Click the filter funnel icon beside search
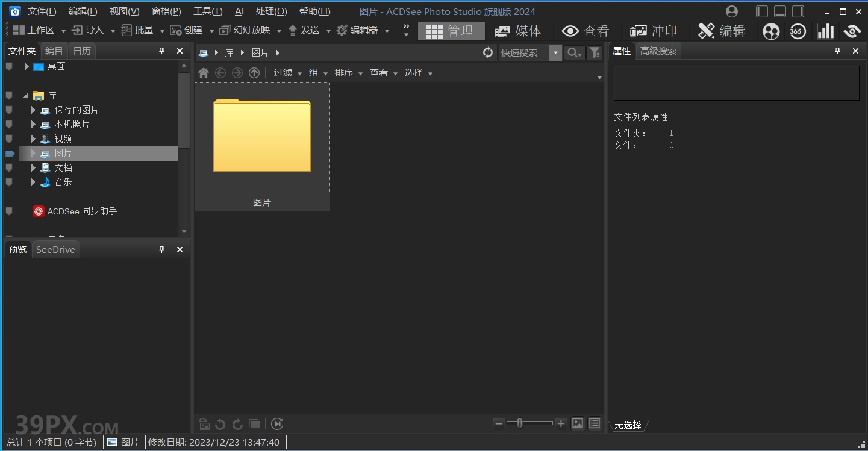The width and height of the screenshot is (868, 451). tap(595, 53)
